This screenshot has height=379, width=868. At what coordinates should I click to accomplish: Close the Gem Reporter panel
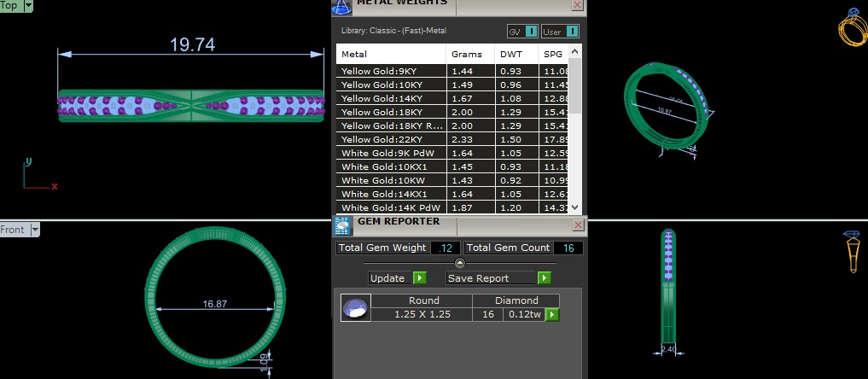578,224
